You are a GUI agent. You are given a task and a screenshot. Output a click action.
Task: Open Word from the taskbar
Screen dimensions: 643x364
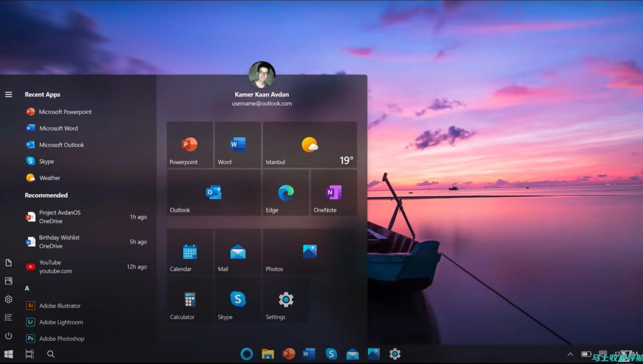coord(309,354)
